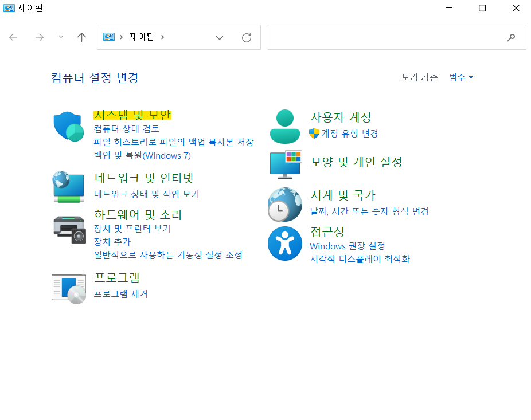
Task: Open 파일 히스토리로 파일의 백업 복사본 저장
Action: (x=173, y=142)
